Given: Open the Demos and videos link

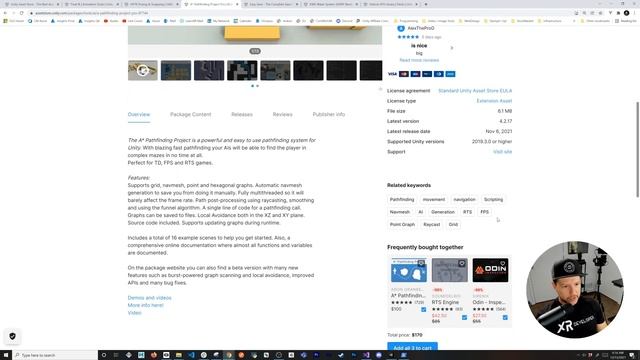Looking at the screenshot, I should tap(149, 298).
